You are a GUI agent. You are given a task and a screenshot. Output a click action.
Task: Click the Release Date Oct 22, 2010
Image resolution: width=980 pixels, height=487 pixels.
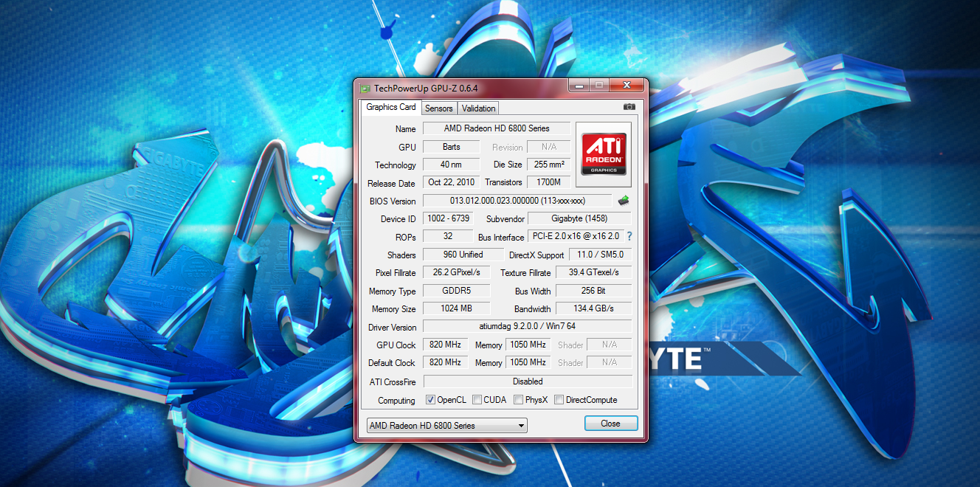pos(451,182)
